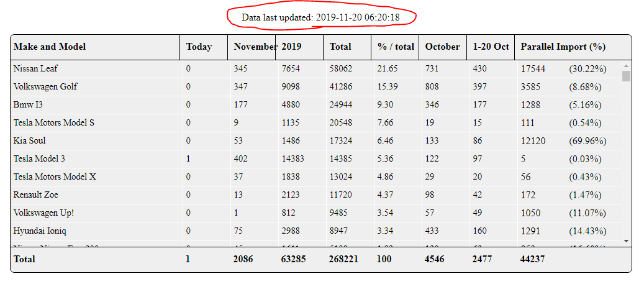This screenshot has height=284, width=644.
Task: Select the Volkswagen Up! row name
Action: (x=44, y=213)
